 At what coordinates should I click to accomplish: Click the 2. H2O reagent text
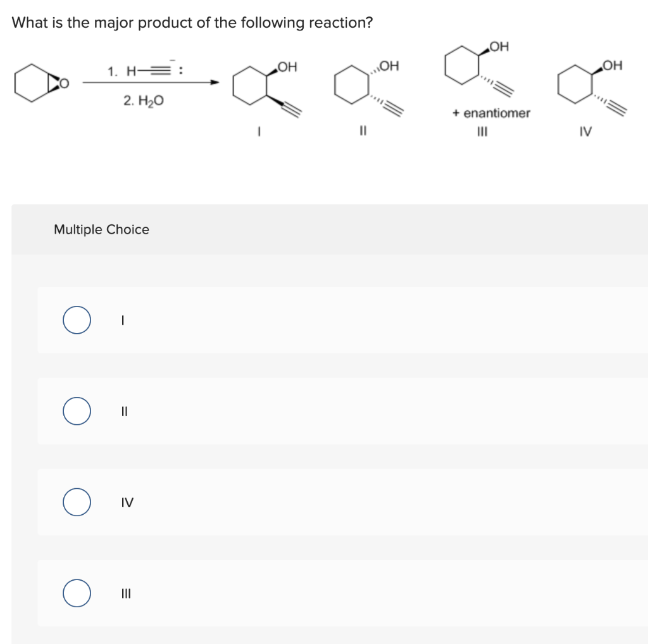tap(144, 101)
